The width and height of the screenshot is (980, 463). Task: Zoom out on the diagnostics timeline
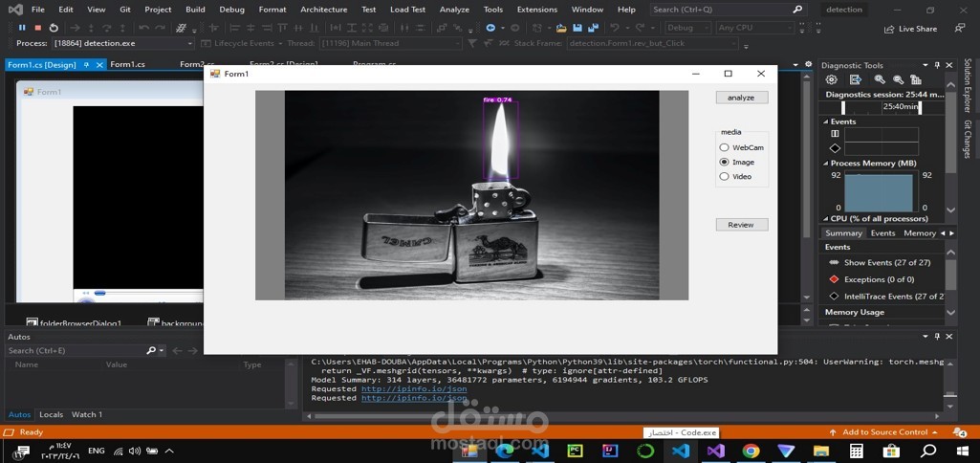point(898,79)
